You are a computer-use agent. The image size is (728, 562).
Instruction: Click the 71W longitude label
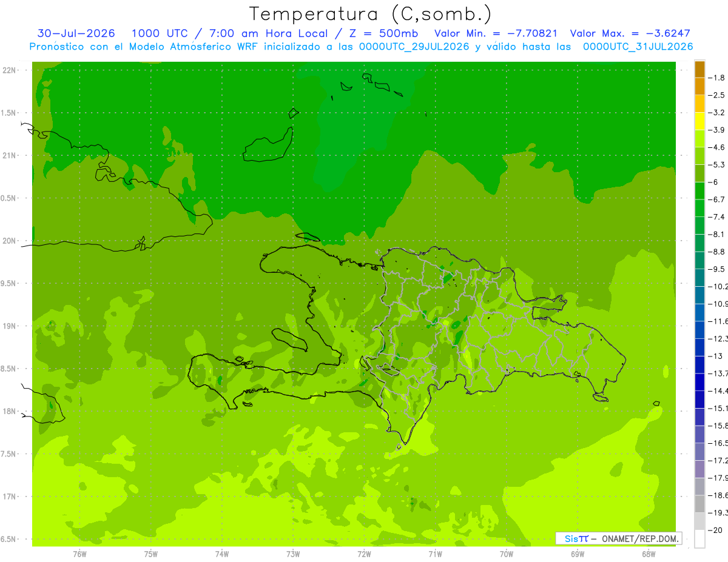tap(435, 554)
